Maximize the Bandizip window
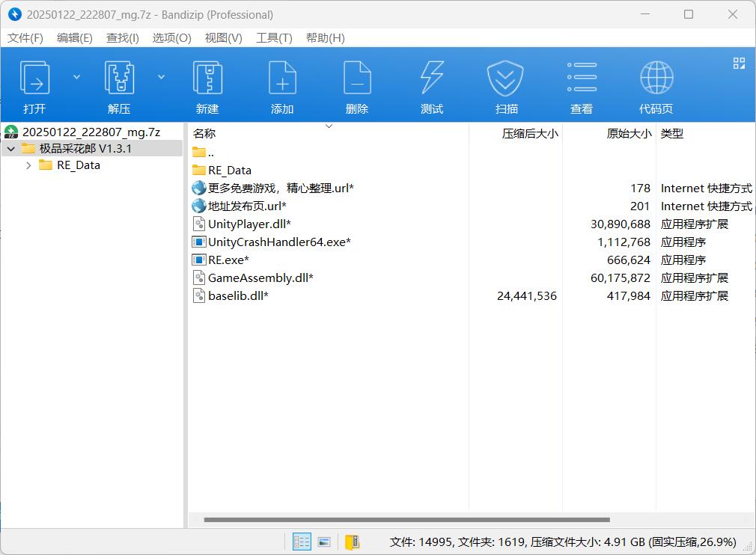The image size is (756, 555). click(689, 14)
